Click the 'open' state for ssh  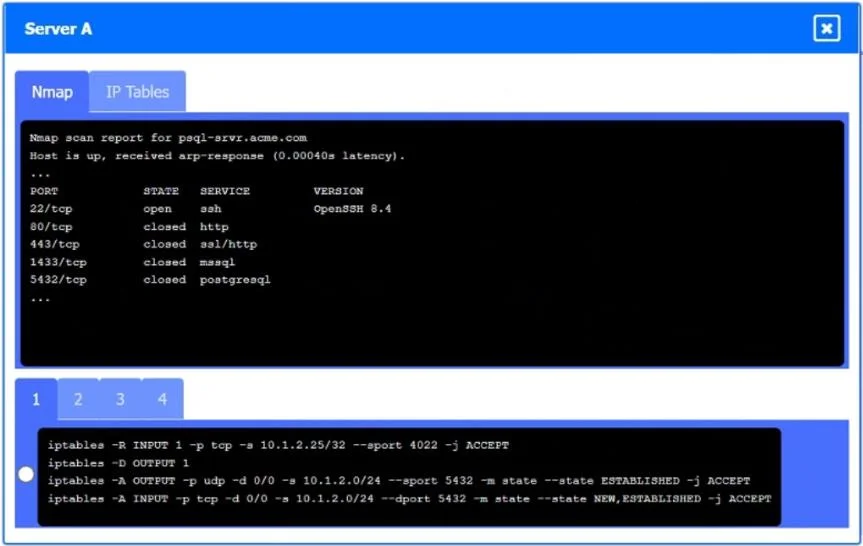click(157, 209)
